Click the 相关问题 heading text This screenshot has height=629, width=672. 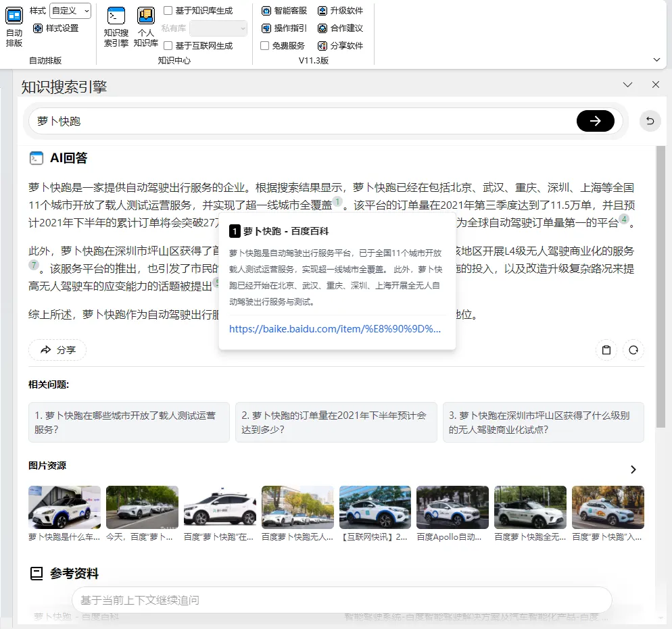tap(49, 384)
